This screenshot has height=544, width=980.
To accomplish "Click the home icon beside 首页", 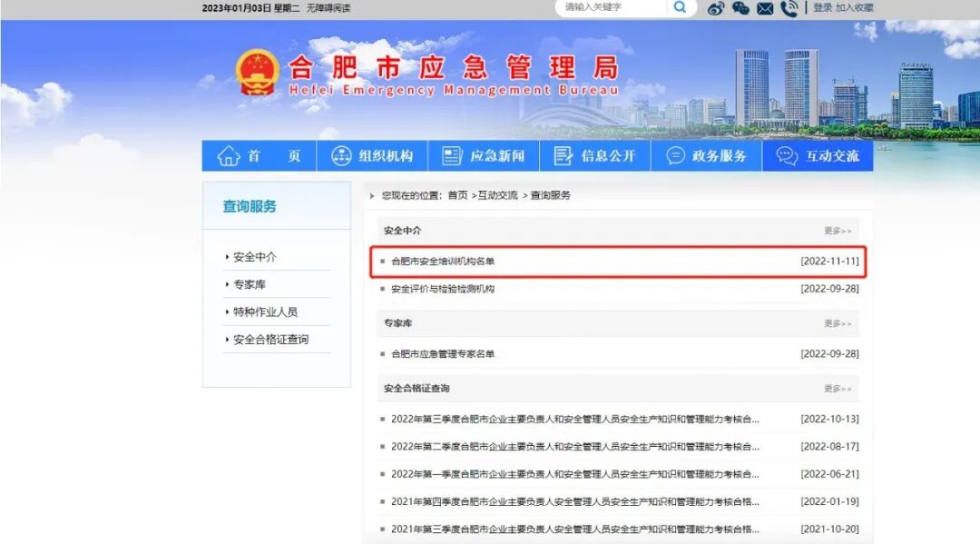I will pyautogui.click(x=230, y=155).
